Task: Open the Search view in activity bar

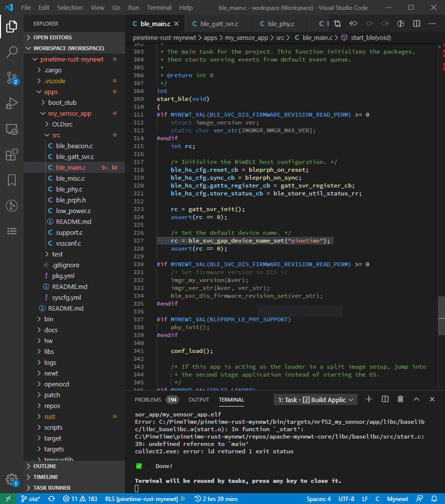Action: [12, 52]
